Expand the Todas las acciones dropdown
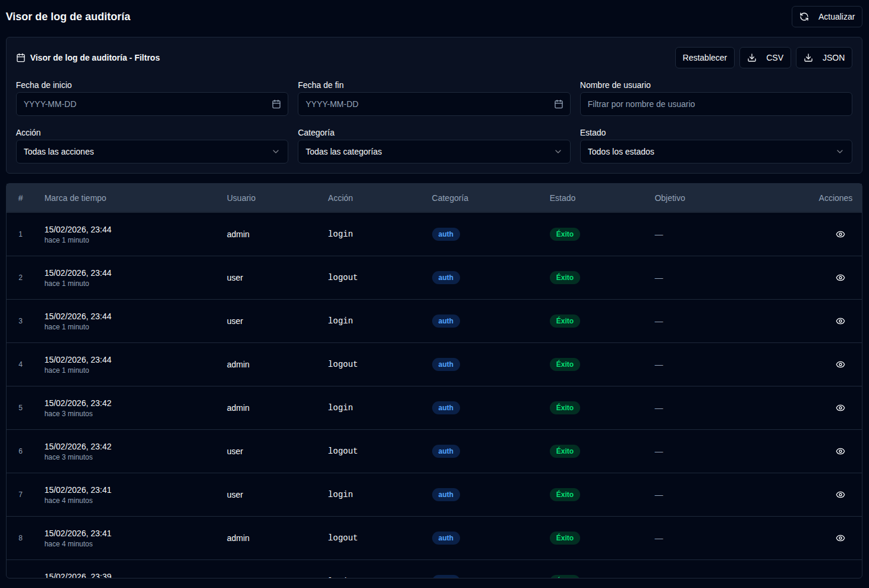This screenshot has height=588, width=869. [x=152, y=152]
